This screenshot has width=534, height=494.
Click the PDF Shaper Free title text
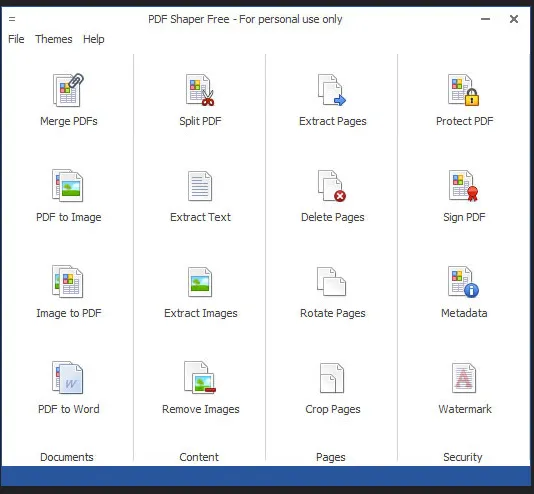click(x=245, y=19)
